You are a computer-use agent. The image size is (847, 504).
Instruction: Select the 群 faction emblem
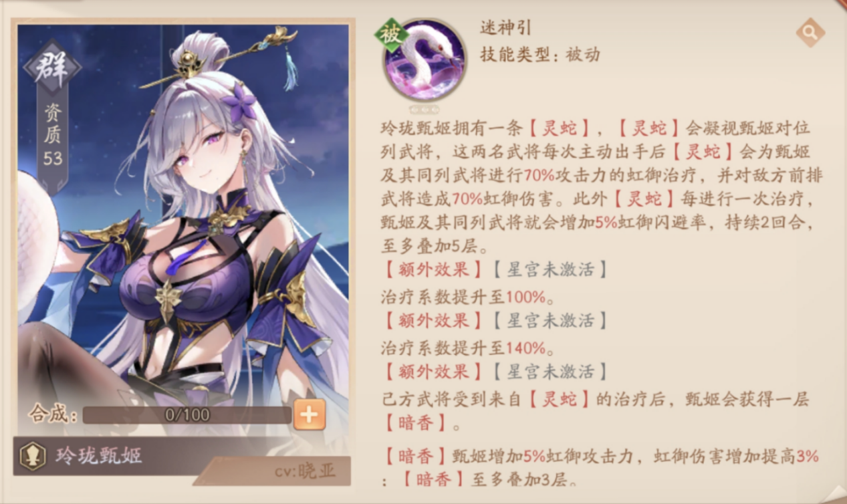52,67
